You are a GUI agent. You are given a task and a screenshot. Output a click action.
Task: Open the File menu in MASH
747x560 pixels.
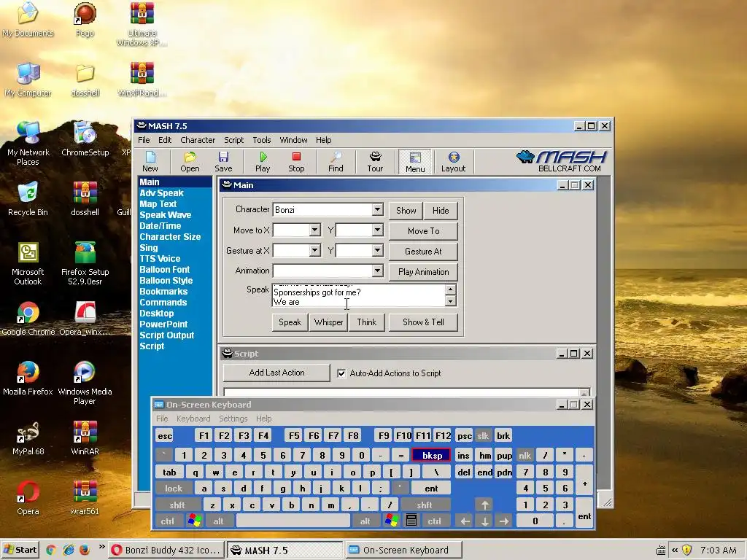coord(144,140)
